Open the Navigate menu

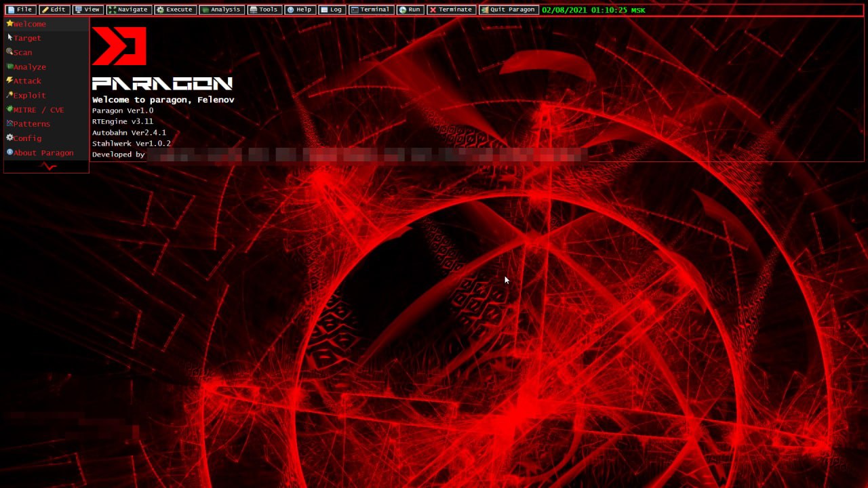129,10
